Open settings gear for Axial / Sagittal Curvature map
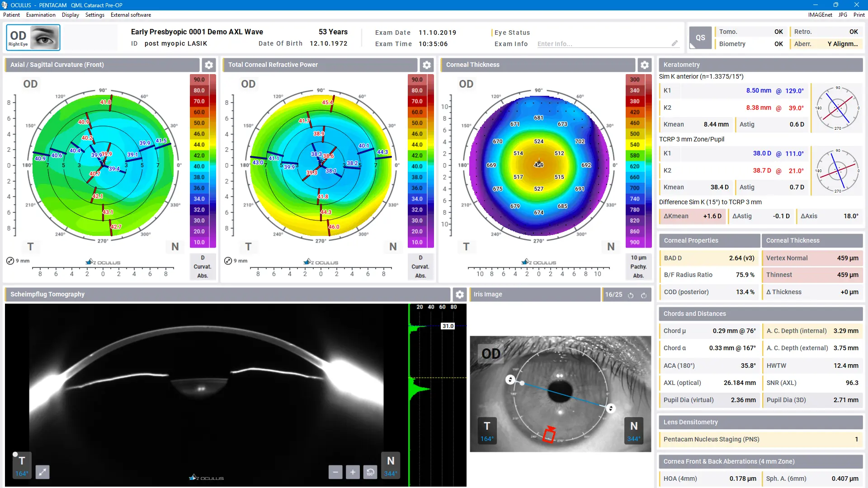 click(208, 65)
